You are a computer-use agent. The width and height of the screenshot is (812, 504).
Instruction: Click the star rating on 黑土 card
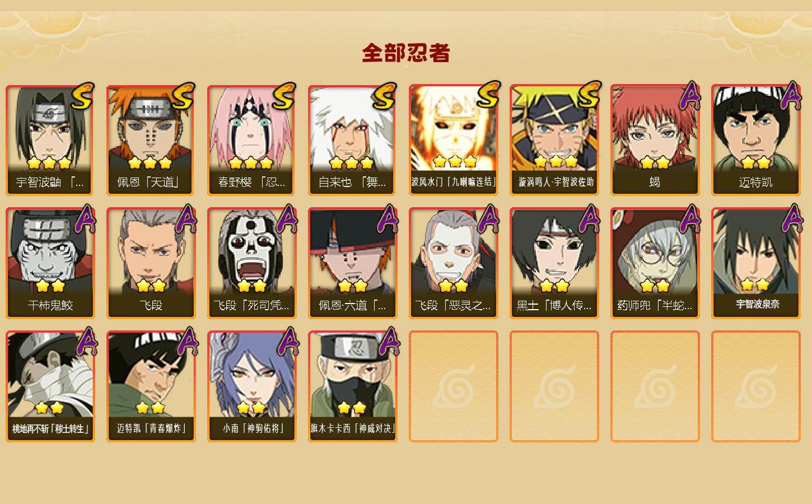(554, 286)
